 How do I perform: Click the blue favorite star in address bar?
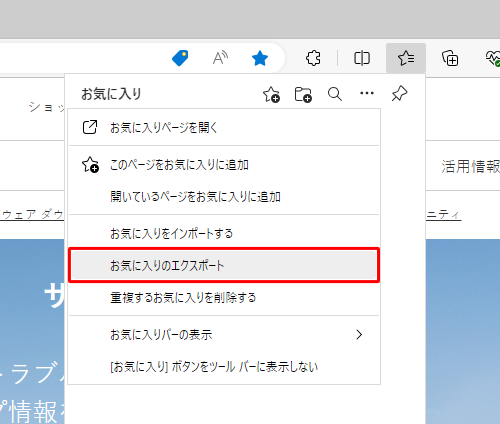tap(260, 58)
